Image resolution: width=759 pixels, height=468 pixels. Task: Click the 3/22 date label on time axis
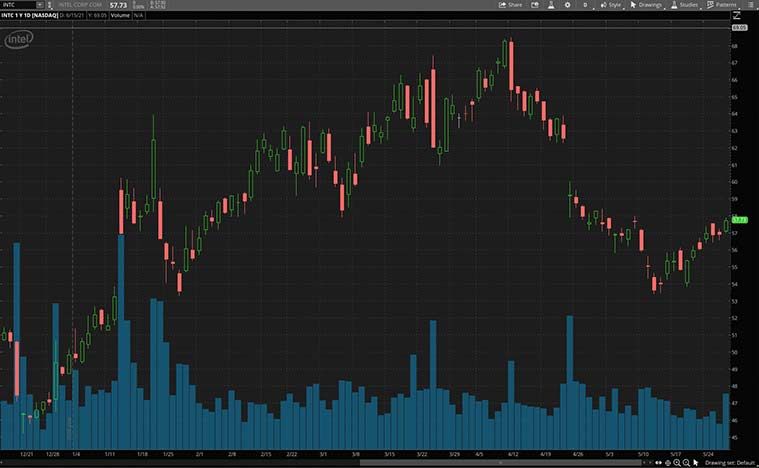click(x=422, y=454)
